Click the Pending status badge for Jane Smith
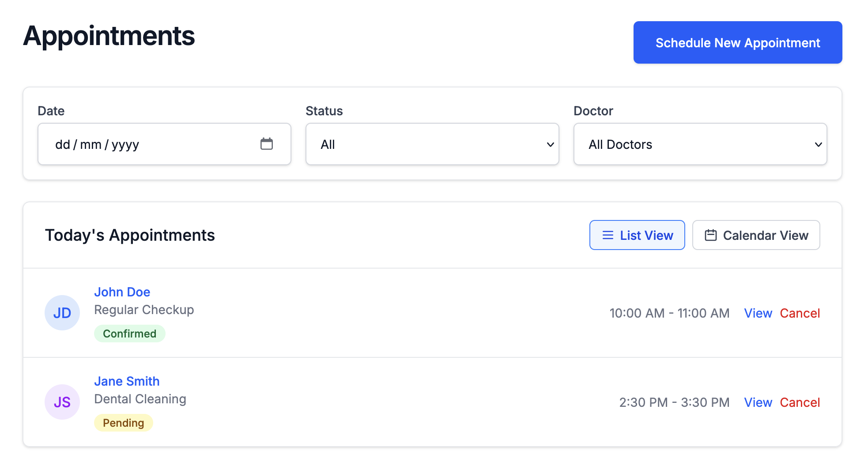Screen dimensions: 868x470 [124, 423]
